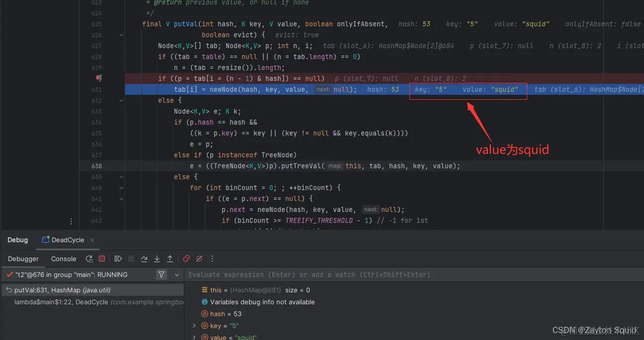Click 'TREEIFY_THRESHOLD' constant in line 643
The image size is (644, 340).
point(319,220)
